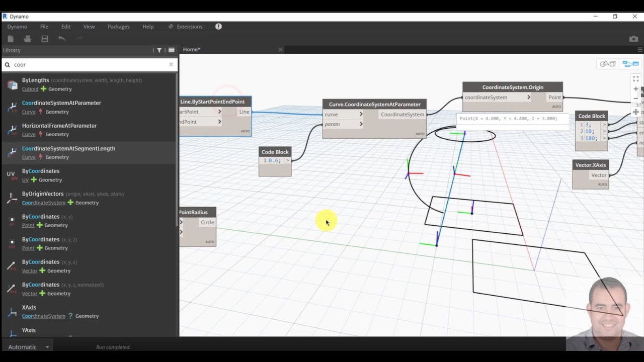Viewport: 644px width, 362px height.
Task: Click the Vector ByCoordinates (x, y, z) icon
Action: [x=12, y=266]
